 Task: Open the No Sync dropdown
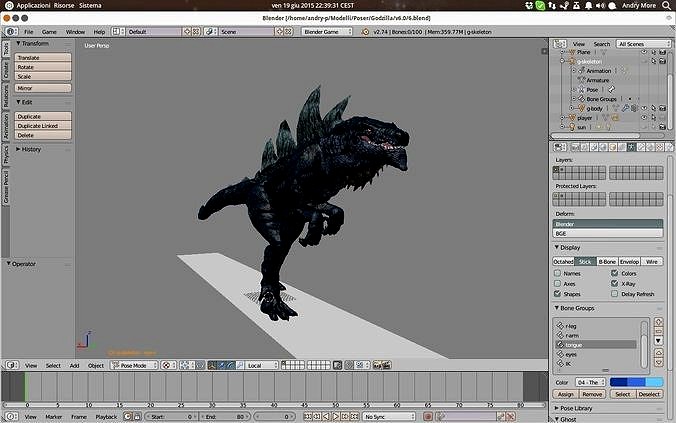(388, 417)
